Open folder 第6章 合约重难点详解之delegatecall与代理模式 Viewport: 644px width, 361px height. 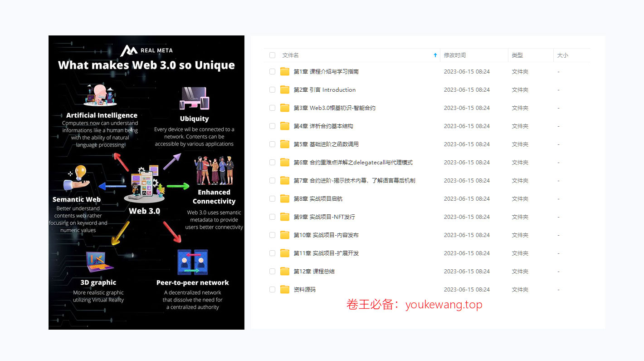tap(353, 162)
